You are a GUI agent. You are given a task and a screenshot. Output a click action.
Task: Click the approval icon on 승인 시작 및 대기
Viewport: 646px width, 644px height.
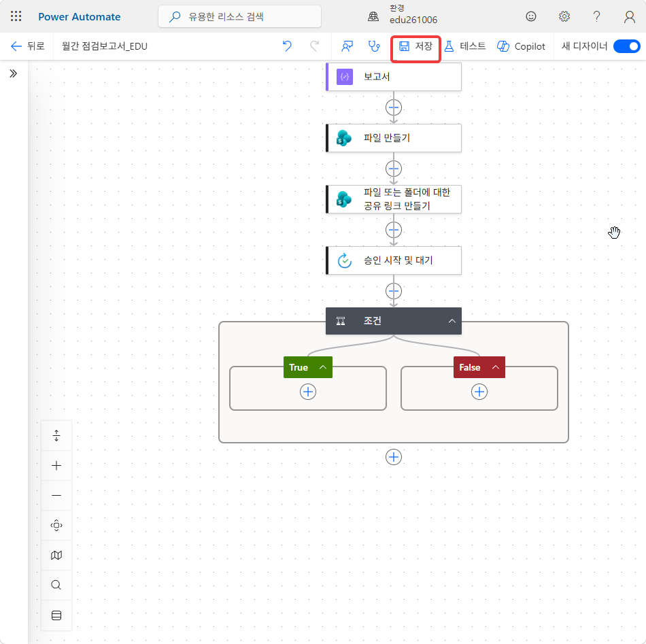(345, 260)
